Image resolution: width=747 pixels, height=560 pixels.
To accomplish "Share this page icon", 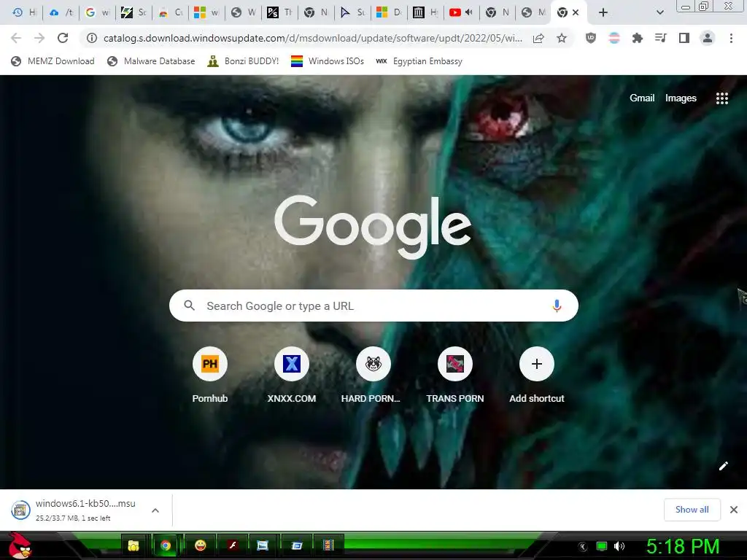I will (x=538, y=38).
